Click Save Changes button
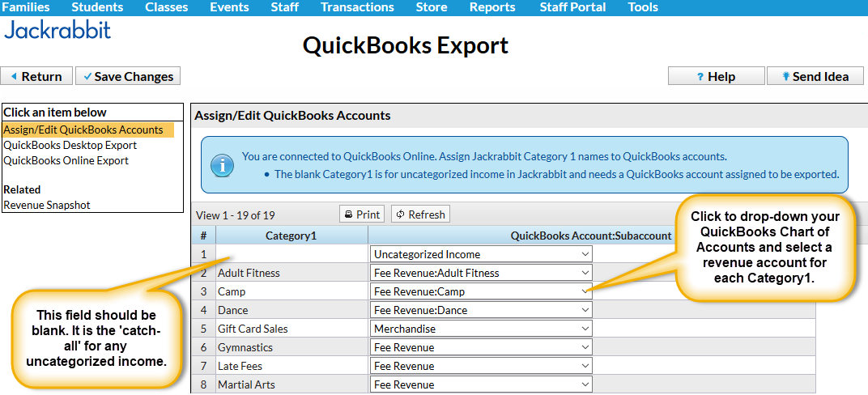The image size is (868, 395). 128,76
